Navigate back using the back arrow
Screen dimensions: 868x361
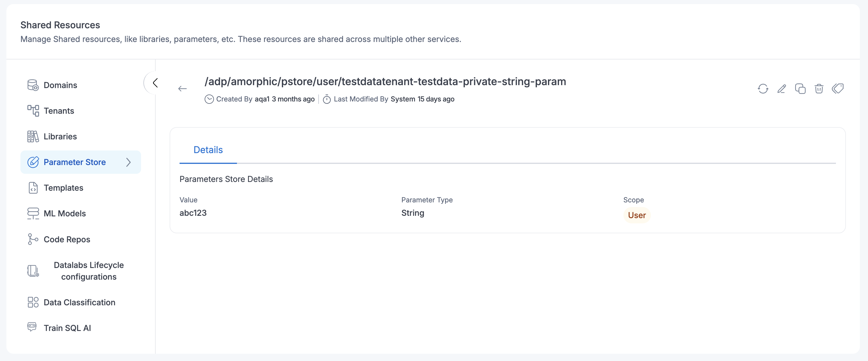click(x=182, y=88)
